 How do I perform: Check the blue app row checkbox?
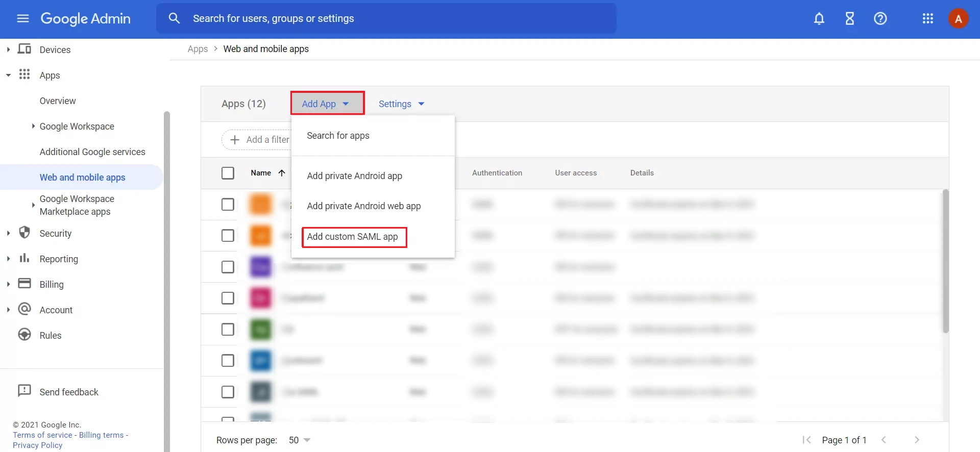[x=228, y=361]
